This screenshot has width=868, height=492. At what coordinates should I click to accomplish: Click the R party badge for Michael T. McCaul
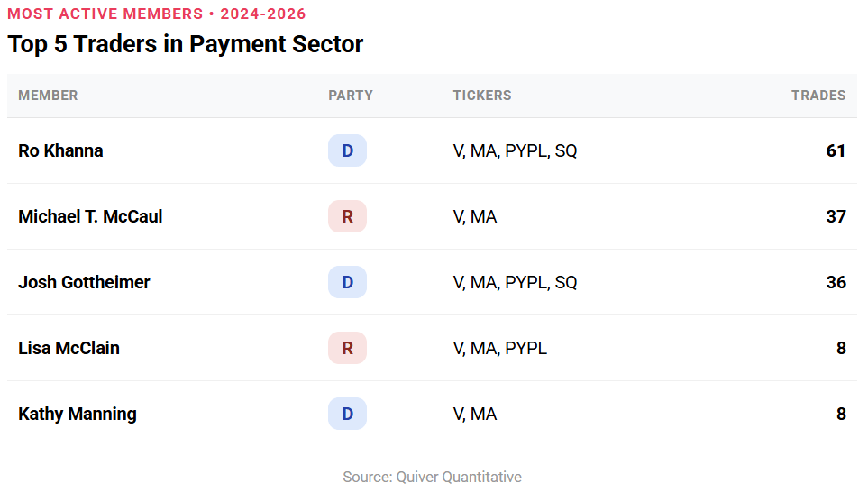[x=347, y=216]
